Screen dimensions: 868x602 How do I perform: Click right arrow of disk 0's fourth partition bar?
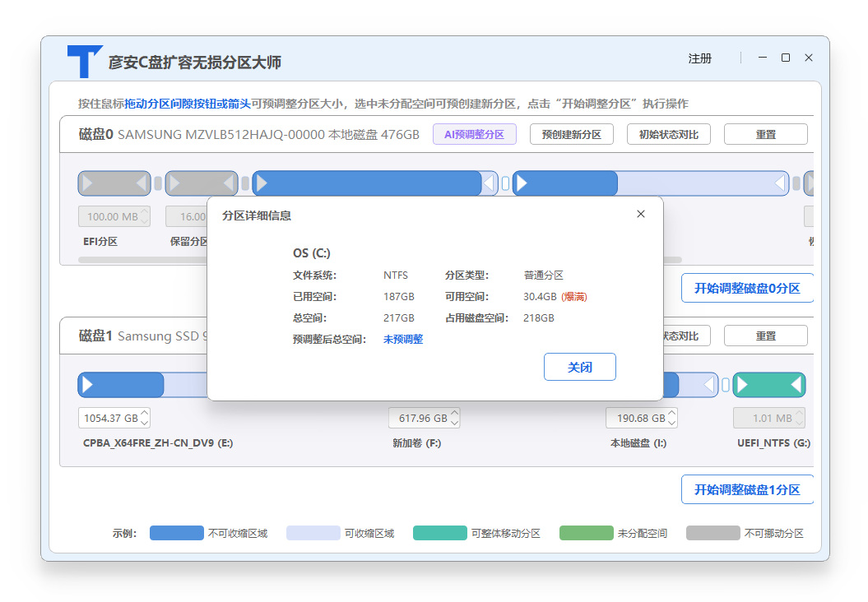781,183
